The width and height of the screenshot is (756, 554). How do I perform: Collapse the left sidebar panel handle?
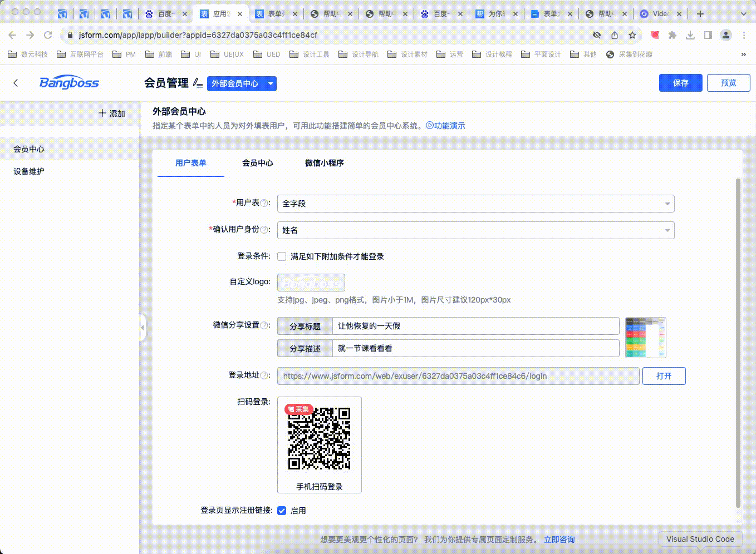[143, 328]
